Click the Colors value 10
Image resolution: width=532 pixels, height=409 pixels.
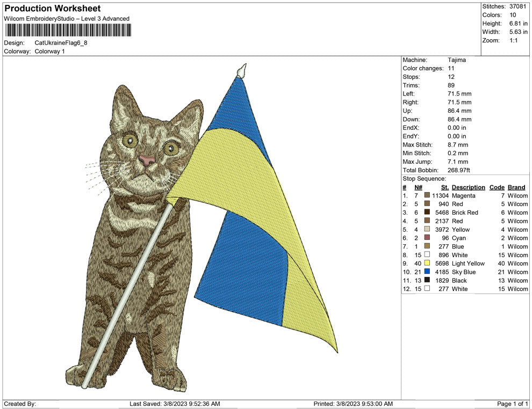(513, 15)
